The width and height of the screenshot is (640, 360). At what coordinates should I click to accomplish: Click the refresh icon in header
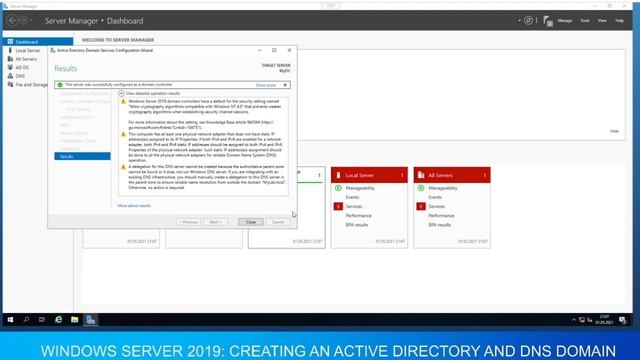[528, 20]
